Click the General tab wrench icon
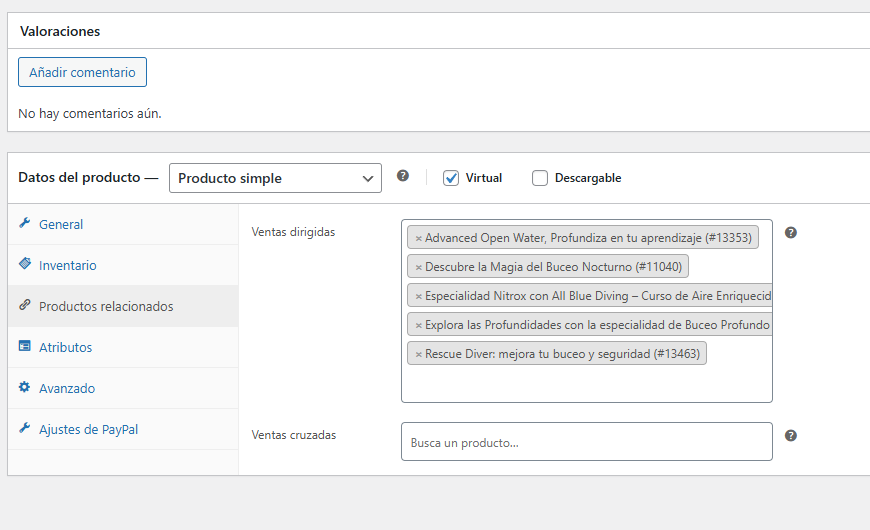 [x=24, y=223]
